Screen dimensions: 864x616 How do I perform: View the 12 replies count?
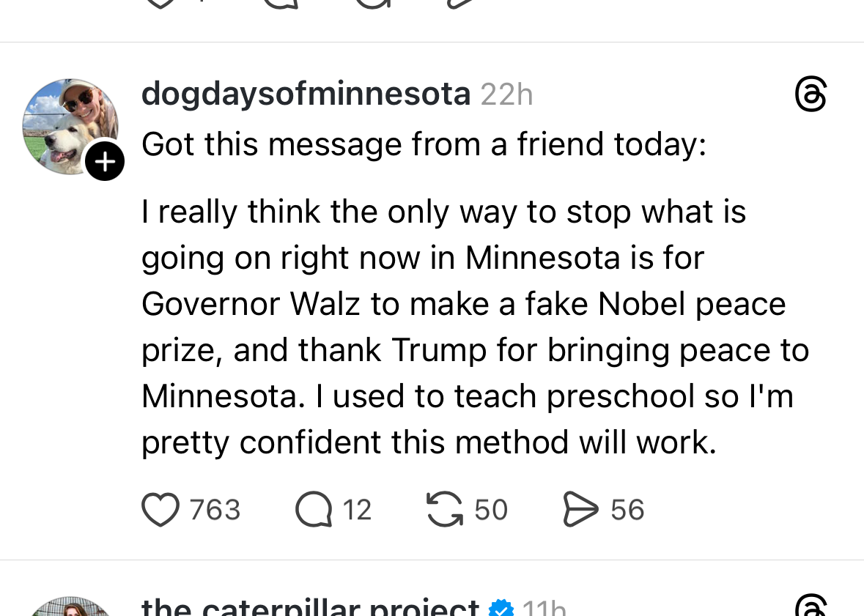point(357,510)
